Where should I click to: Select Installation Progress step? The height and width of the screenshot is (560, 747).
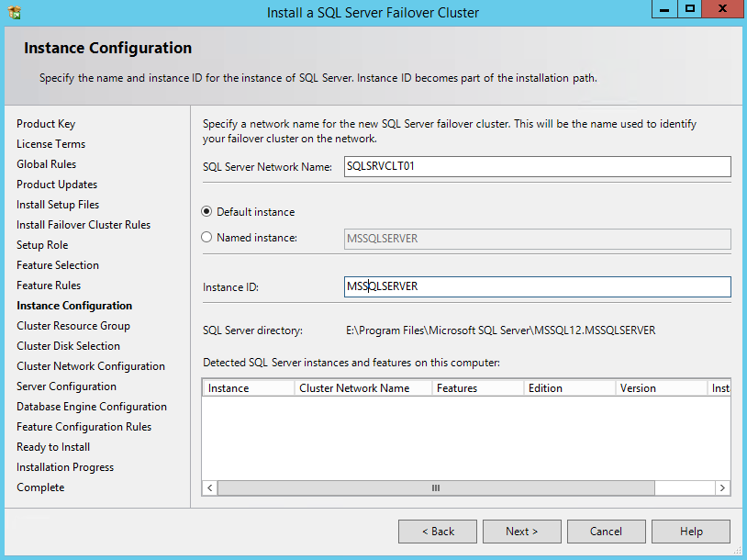[65, 467]
